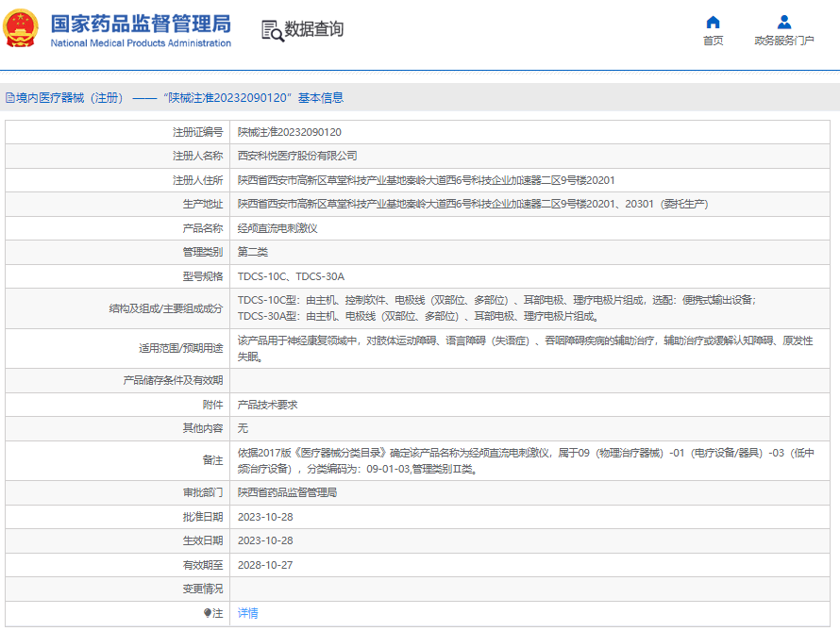This screenshot has height=631, width=840.
Task: Select model value TDCS-10C、TDCS-30A
Action: point(291,276)
